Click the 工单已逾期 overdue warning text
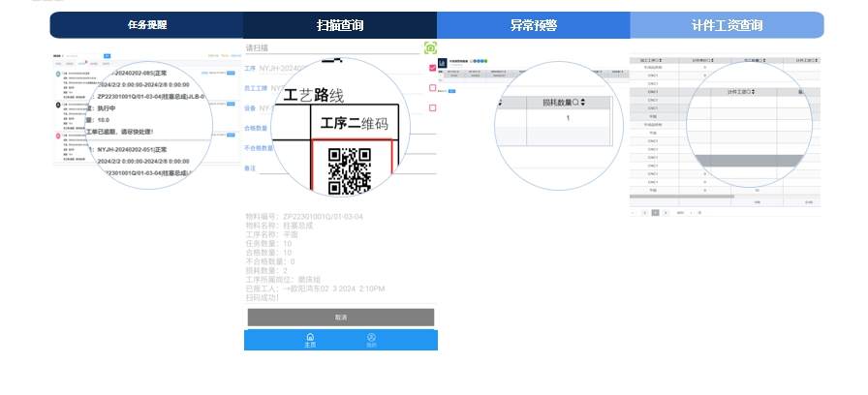868x395 pixels. point(119,132)
